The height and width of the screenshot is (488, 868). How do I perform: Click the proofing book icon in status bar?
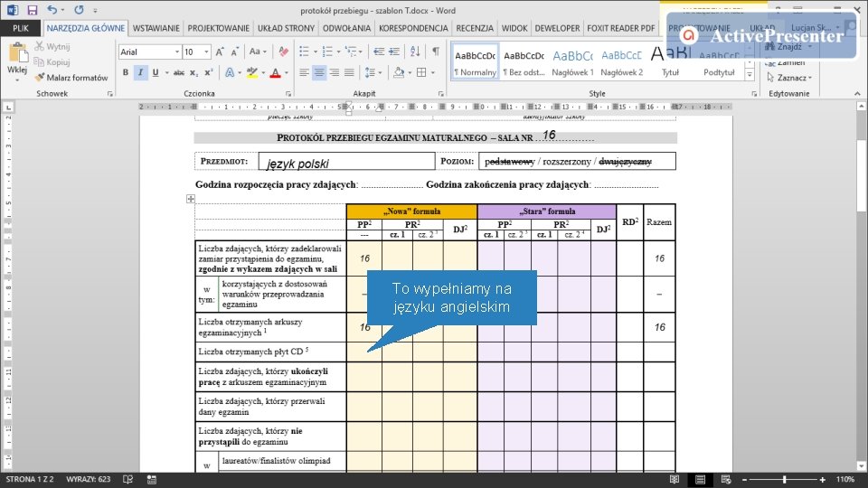pos(127,479)
